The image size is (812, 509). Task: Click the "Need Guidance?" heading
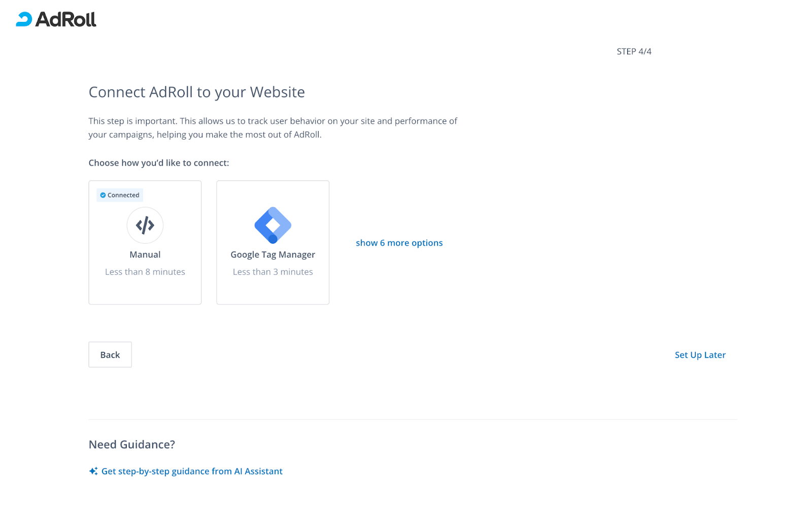132,444
